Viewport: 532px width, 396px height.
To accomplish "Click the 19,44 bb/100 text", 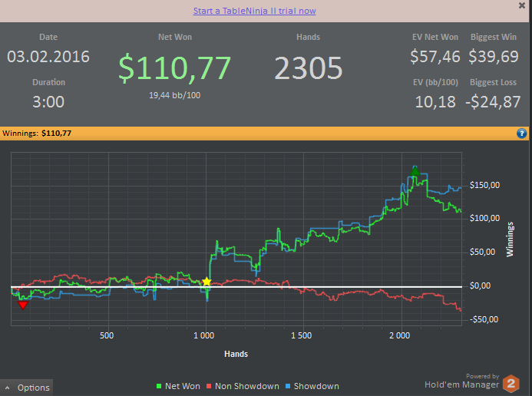I will 175,95.
